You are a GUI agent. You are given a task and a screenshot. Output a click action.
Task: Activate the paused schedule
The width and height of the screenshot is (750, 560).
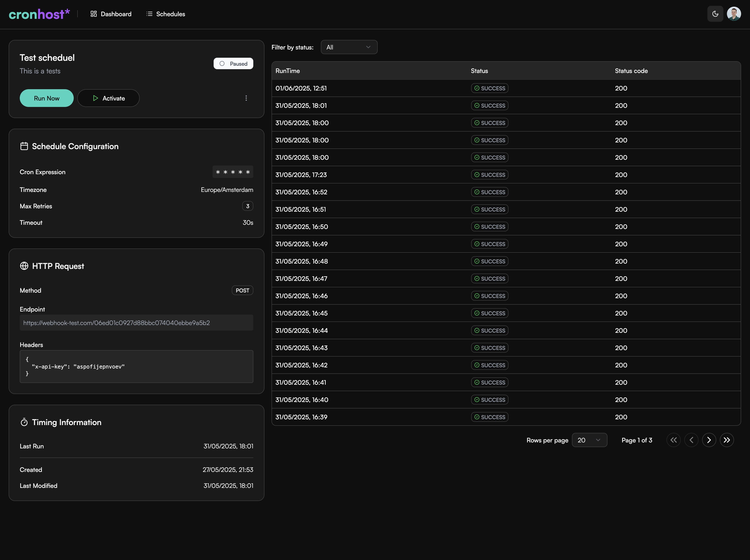click(x=108, y=98)
